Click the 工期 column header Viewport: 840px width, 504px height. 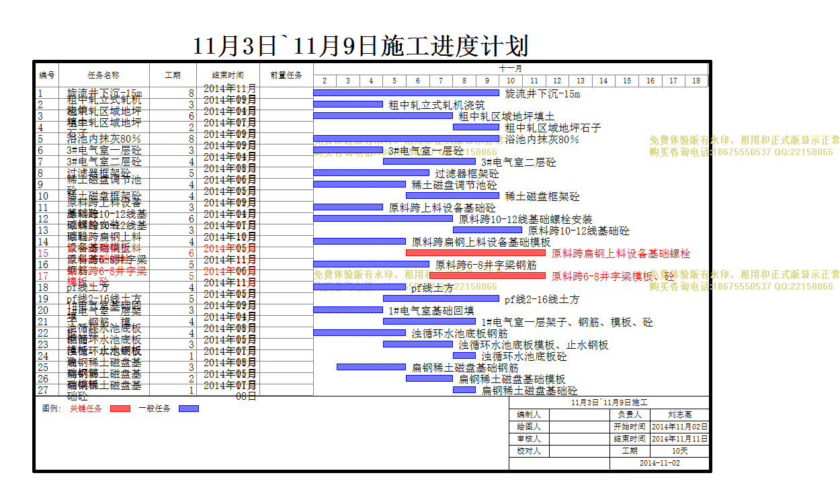coord(173,75)
